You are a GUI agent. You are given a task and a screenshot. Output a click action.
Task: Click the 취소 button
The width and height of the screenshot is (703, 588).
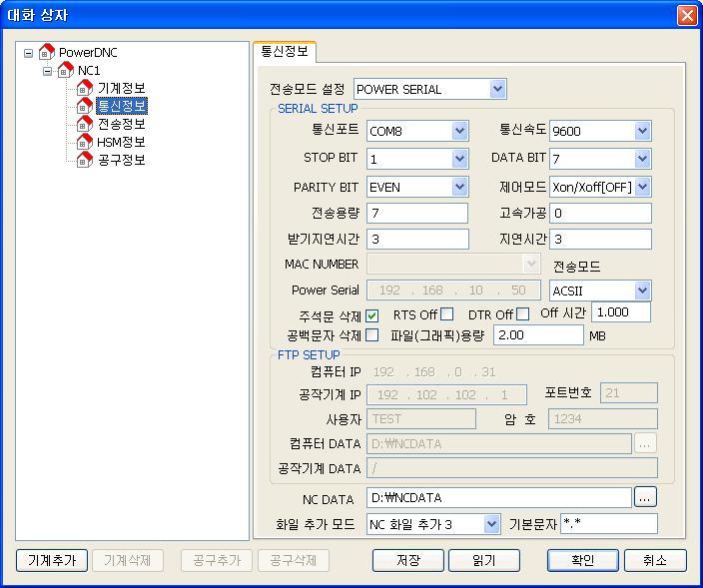coord(655,560)
